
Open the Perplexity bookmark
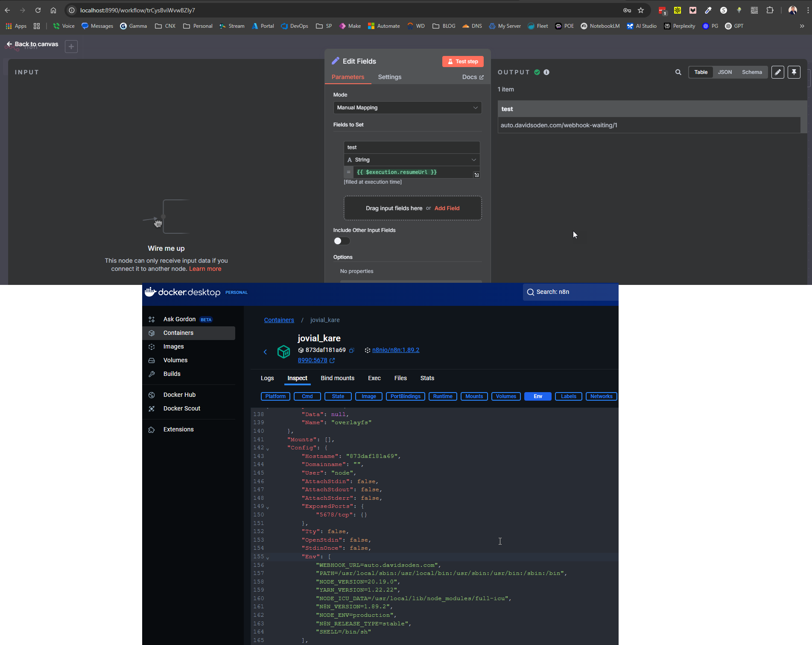tap(680, 26)
